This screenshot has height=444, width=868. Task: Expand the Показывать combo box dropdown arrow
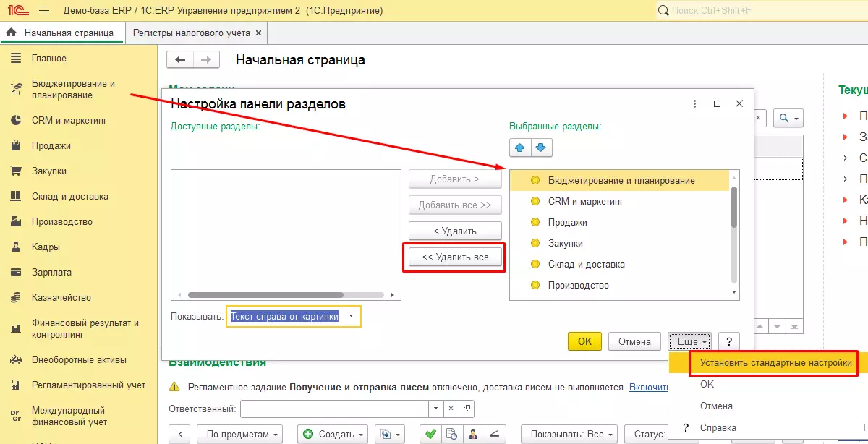click(352, 316)
